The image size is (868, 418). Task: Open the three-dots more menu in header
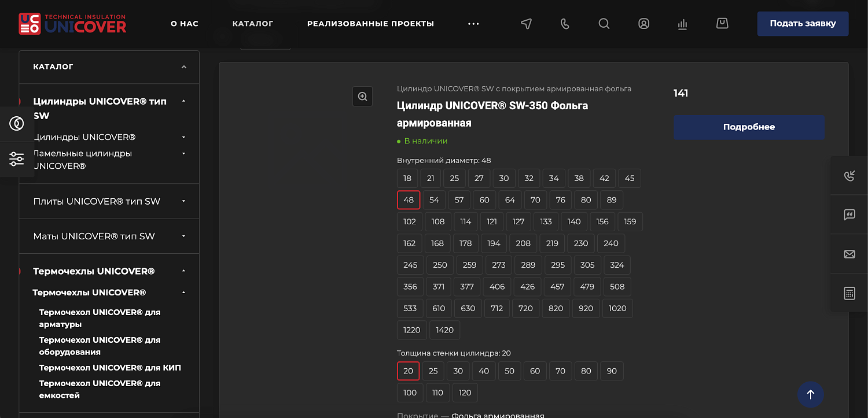pos(473,24)
